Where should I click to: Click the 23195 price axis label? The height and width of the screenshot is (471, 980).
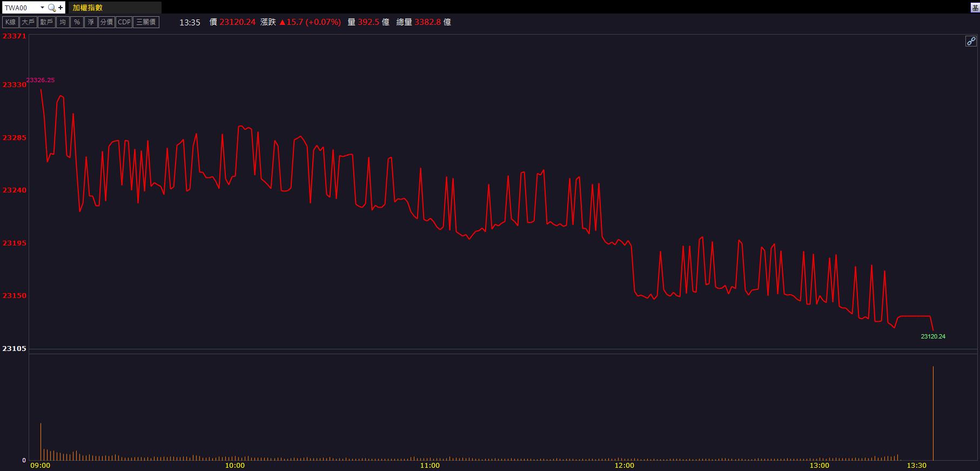15,243
